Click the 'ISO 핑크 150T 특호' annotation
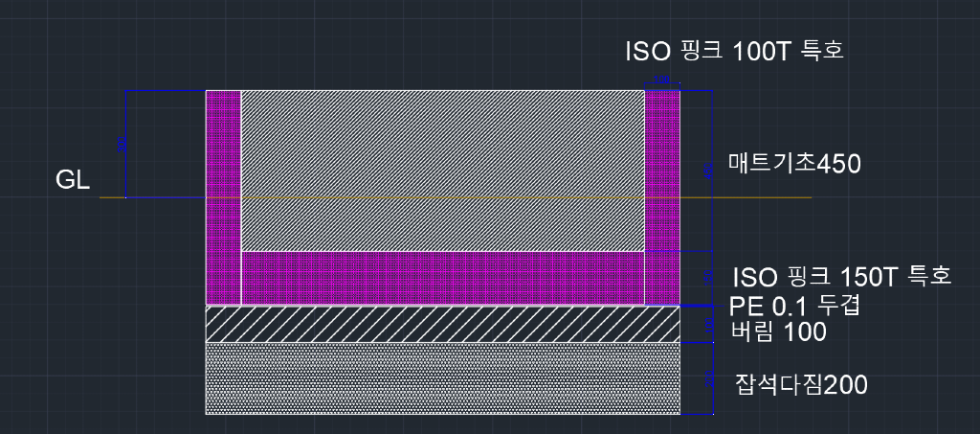Viewport: 980px width, 434px height. (841, 278)
